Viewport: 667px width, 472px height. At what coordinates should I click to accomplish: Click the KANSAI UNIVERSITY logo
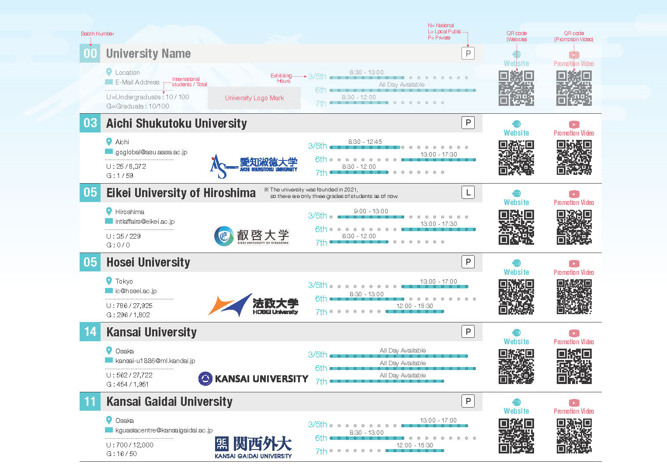pos(253,378)
